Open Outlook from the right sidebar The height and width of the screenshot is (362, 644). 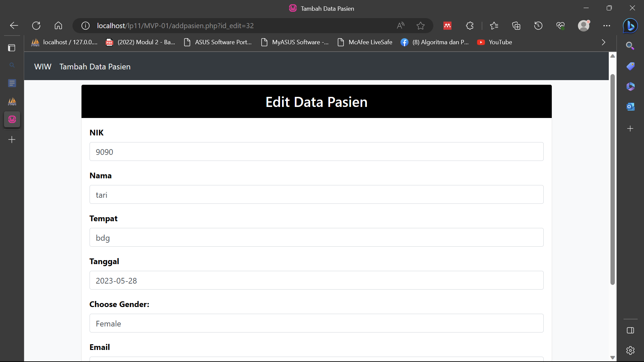[x=631, y=106]
